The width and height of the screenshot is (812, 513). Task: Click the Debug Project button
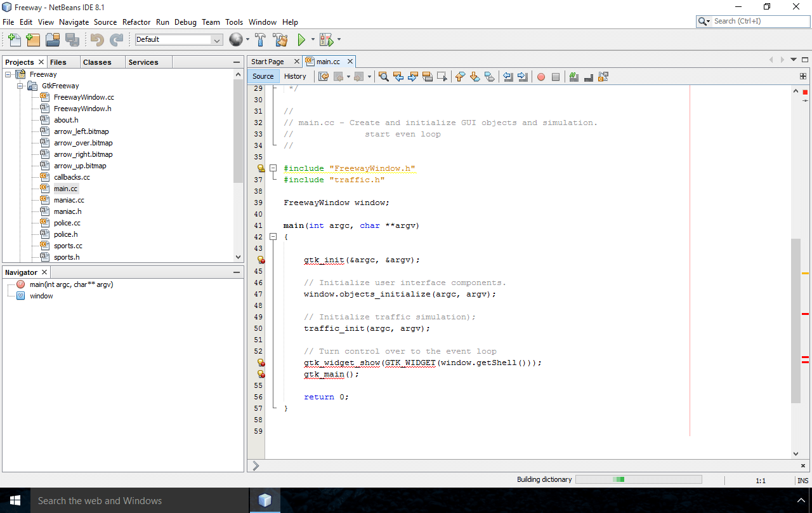(326, 39)
